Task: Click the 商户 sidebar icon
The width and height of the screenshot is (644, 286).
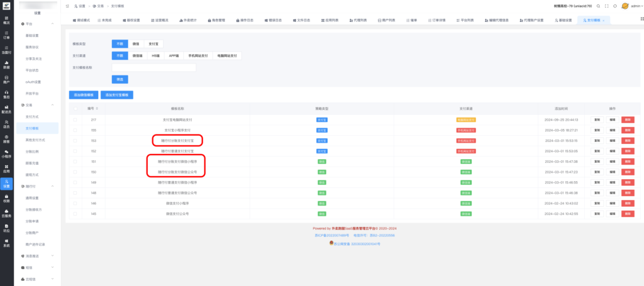Action: point(6,79)
